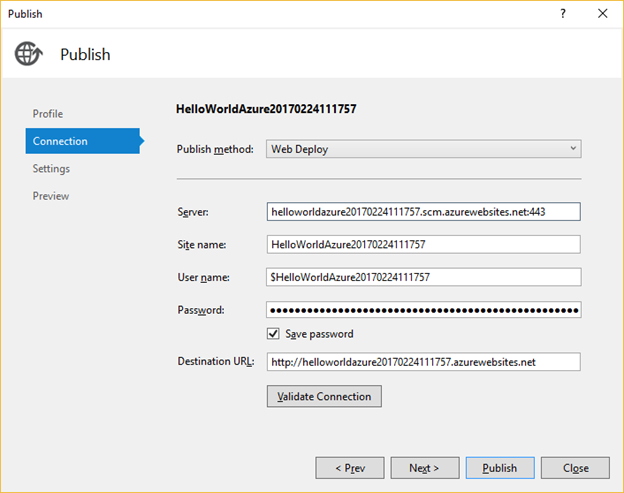Click the Site name label
This screenshot has width=624, height=493.
(202, 245)
